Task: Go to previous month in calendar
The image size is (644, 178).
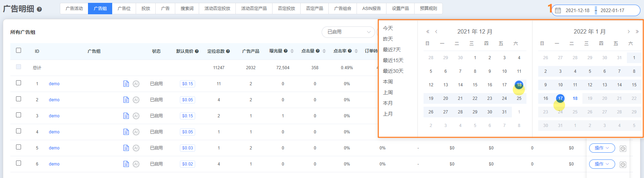Action: coord(436,32)
